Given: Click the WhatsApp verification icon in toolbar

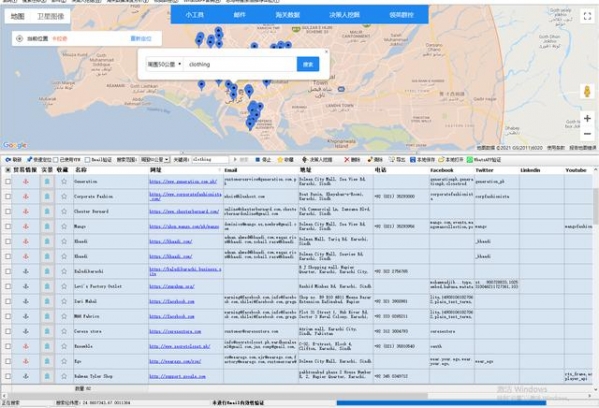Looking at the screenshot, I should (x=469, y=160).
